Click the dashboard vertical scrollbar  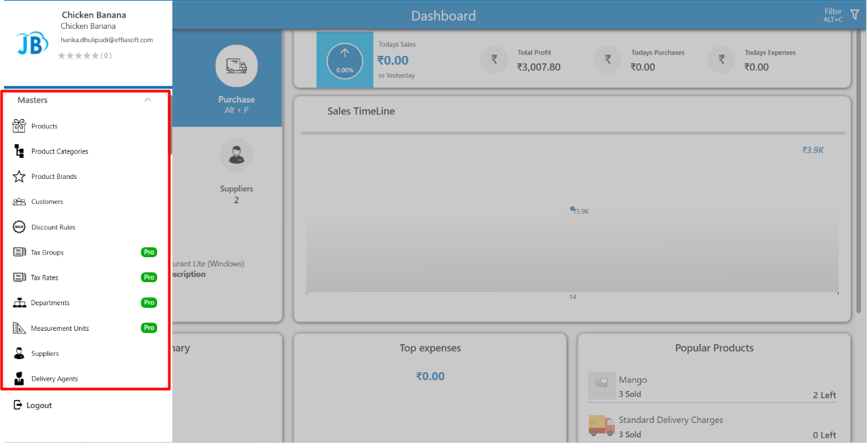pos(858,171)
